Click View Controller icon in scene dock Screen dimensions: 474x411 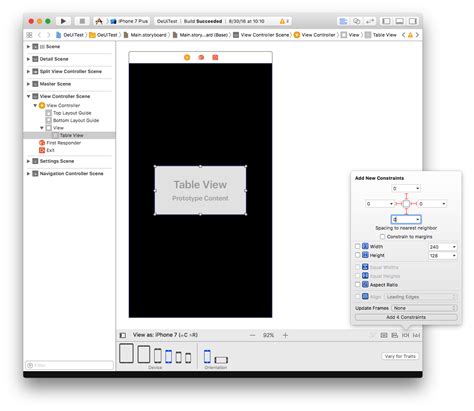click(x=187, y=57)
